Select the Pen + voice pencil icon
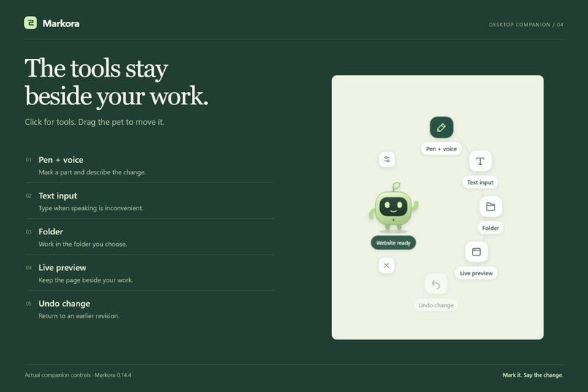 coord(441,128)
